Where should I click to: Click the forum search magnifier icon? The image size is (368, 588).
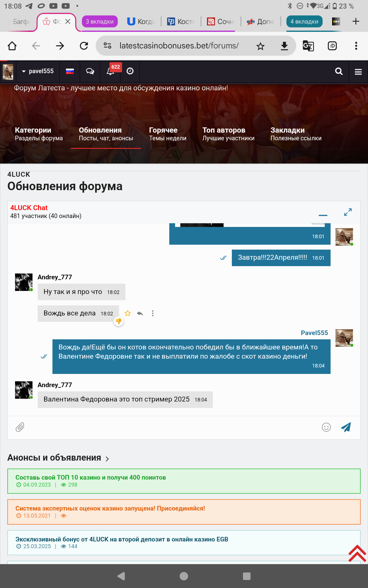pyautogui.click(x=339, y=71)
